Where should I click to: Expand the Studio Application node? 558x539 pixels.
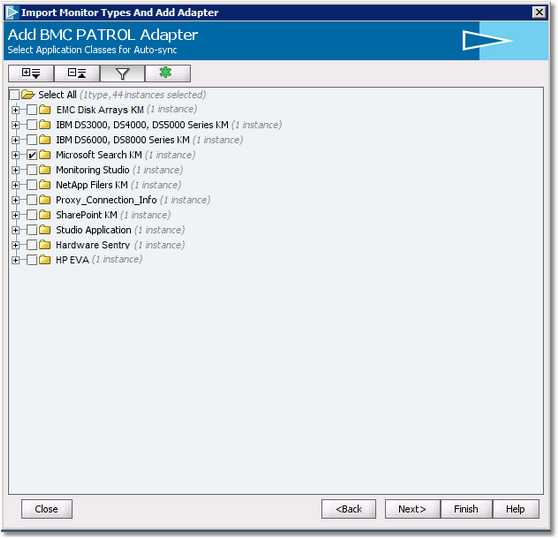pos(15,230)
